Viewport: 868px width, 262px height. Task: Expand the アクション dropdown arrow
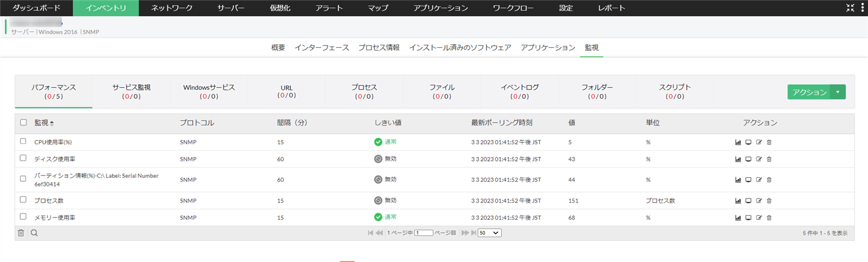(x=838, y=92)
